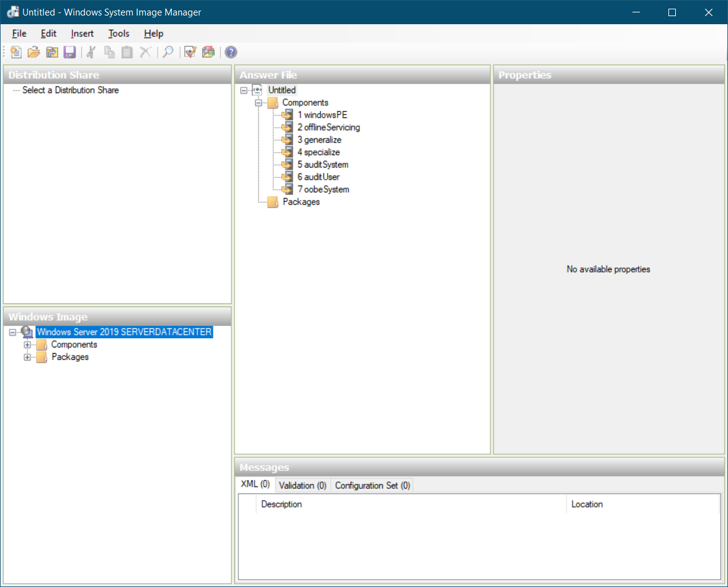728x587 pixels.
Task: Click the Help question-mark toolbar icon
Action: click(x=231, y=52)
